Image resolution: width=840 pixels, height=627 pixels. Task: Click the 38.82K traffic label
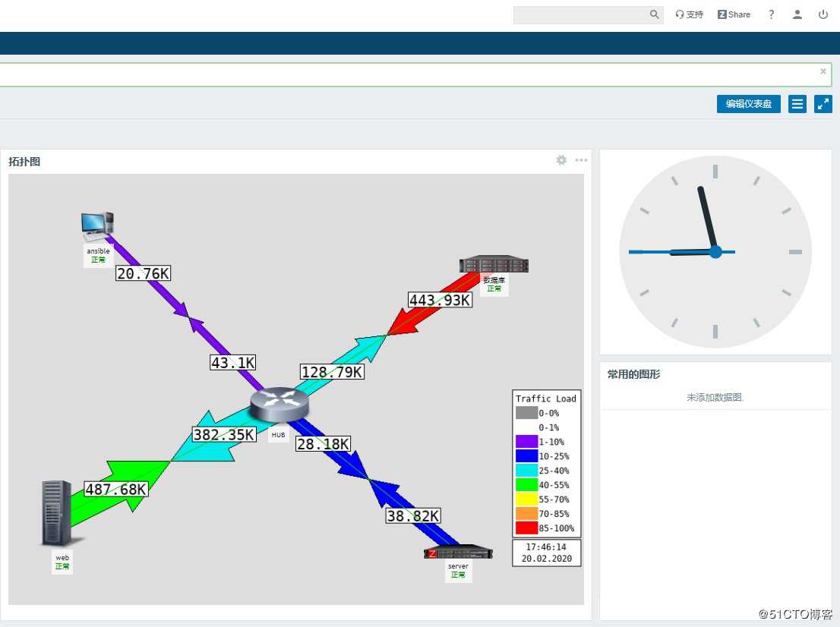413,515
